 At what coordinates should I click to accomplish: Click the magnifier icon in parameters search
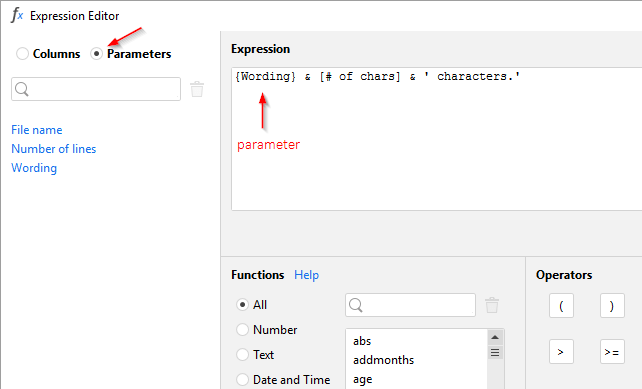(x=22, y=89)
